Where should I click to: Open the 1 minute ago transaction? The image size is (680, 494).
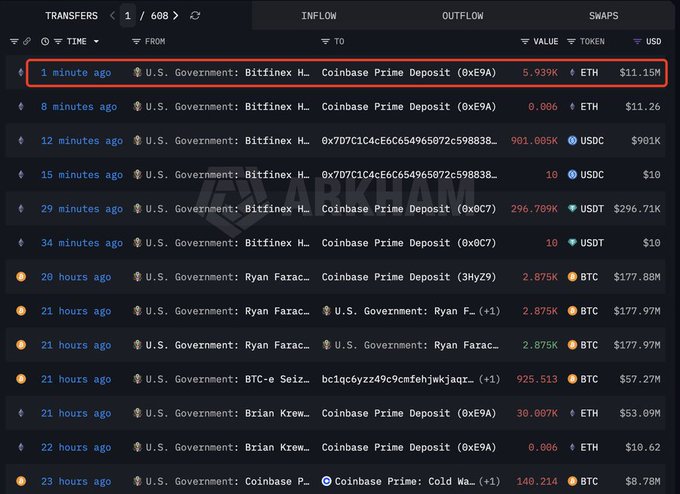click(x=76, y=72)
